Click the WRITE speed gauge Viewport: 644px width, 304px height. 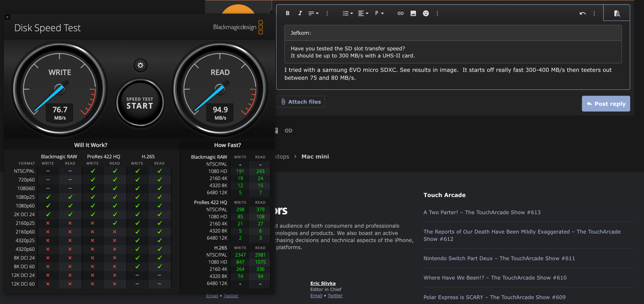pyautogui.click(x=60, y=89)
